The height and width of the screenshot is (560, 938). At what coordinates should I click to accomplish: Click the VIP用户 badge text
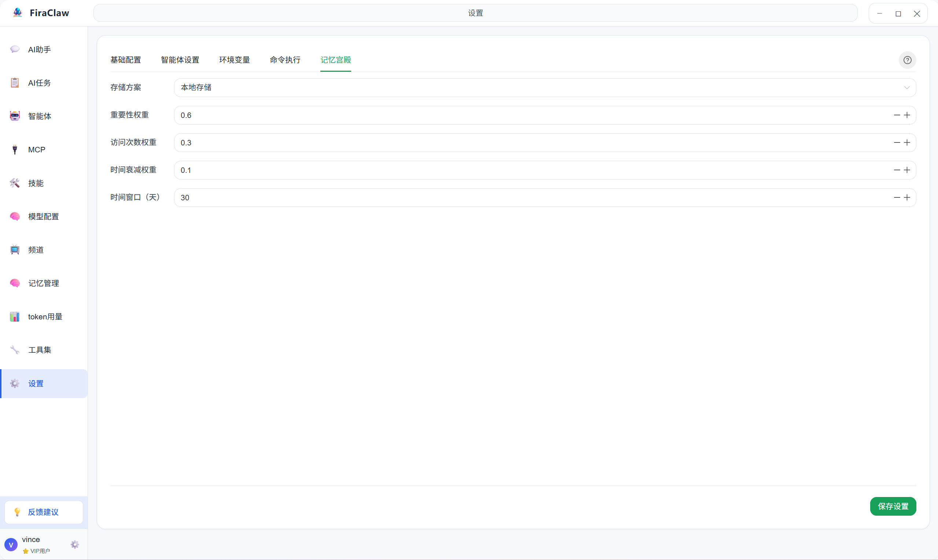(x=40, y=551)
